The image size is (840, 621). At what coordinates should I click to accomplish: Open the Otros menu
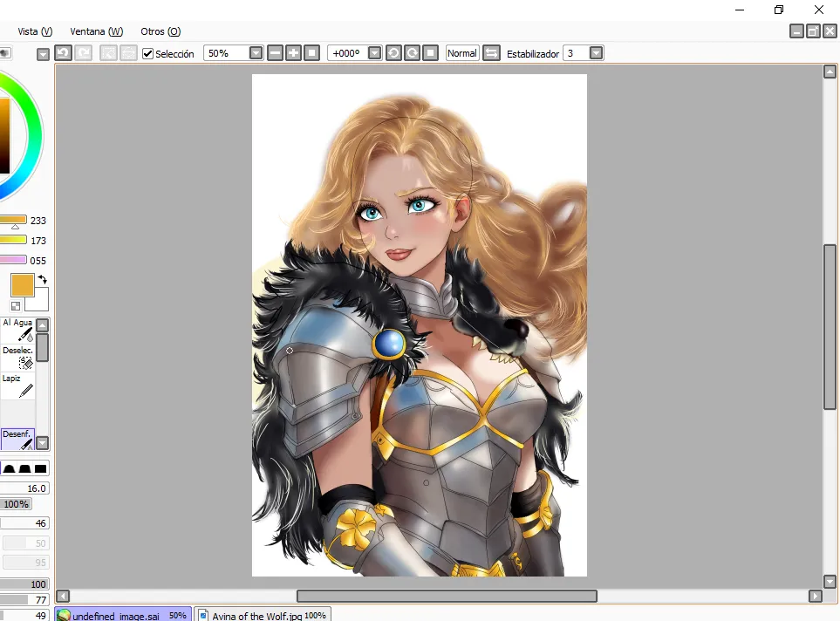(x=160, y=31)
